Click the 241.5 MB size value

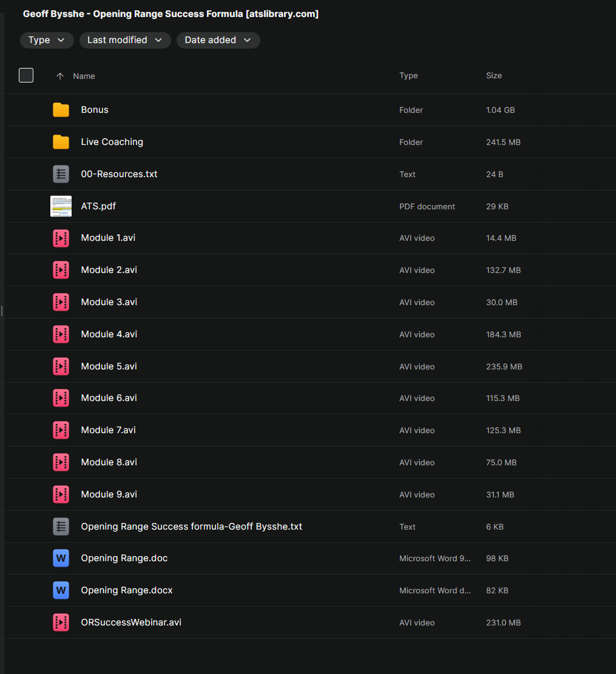(x=503, y=143)
